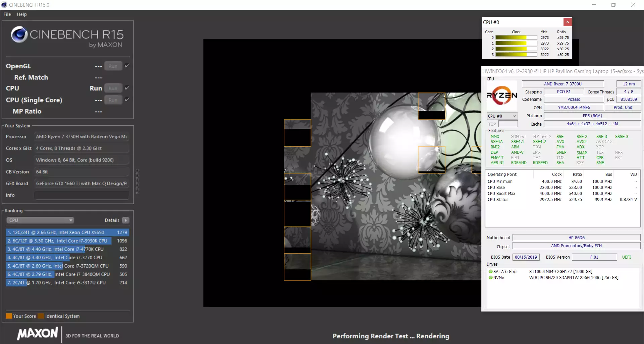Click the BIOS Date 08/15/2019 field

click(526, 257)
